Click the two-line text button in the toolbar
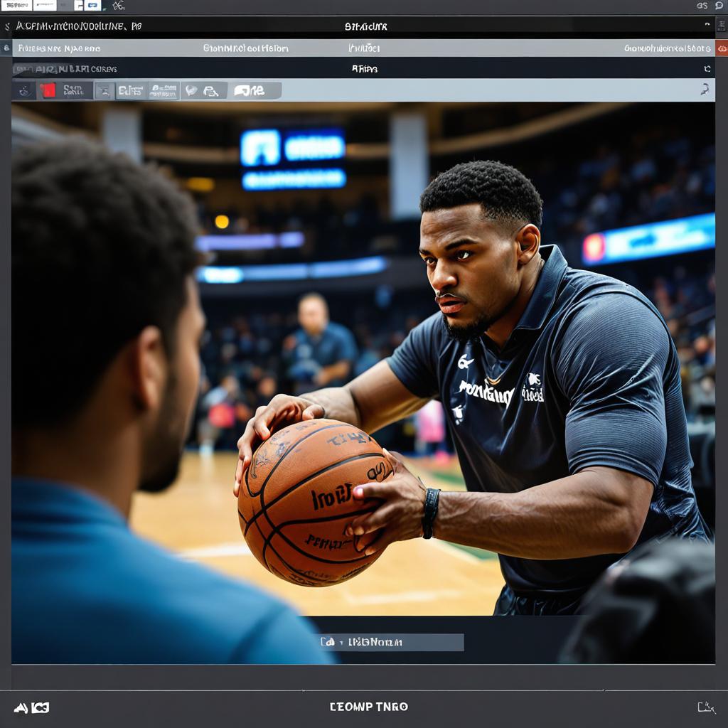 pos(164,90)
